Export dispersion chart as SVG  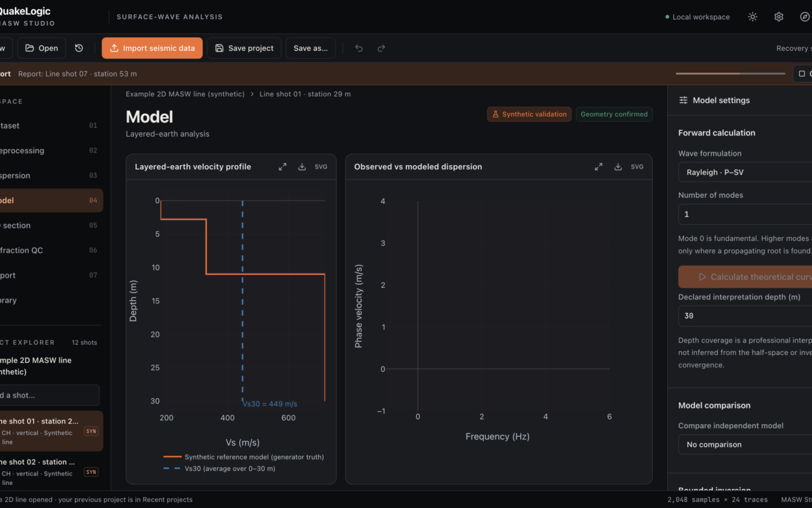(637, 167)
